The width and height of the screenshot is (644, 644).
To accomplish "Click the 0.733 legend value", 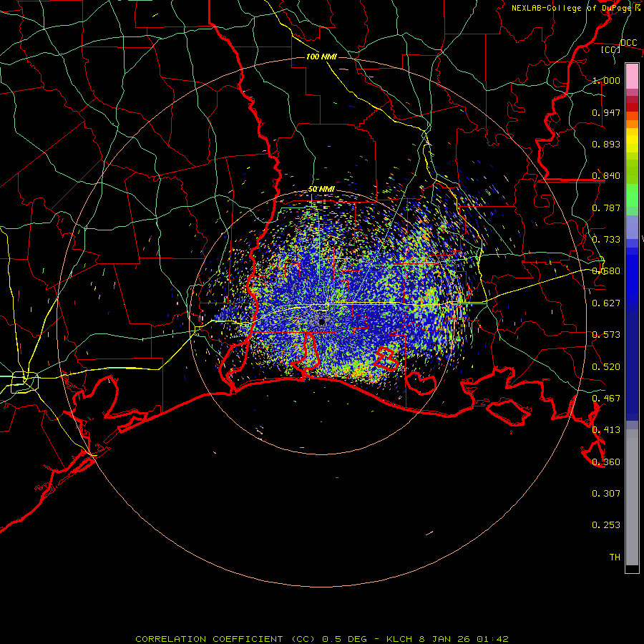I will [606, 240].
